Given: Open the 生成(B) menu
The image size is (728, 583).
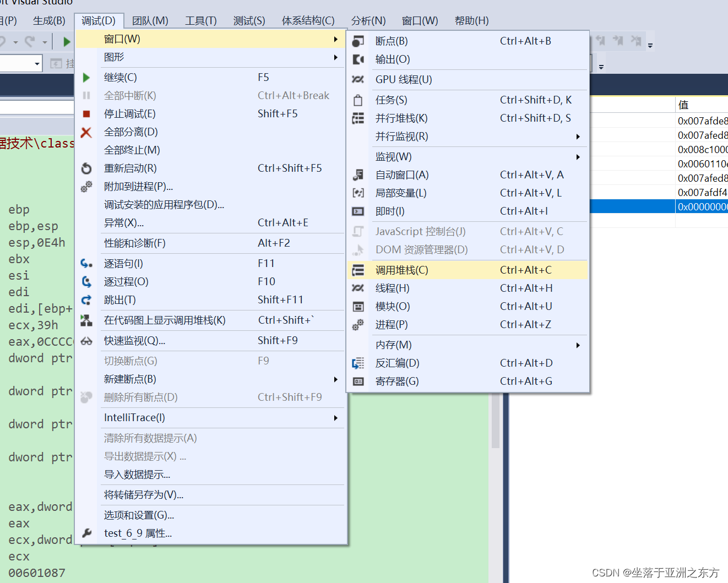Looking at the screenshot, I should pos(49,21).
